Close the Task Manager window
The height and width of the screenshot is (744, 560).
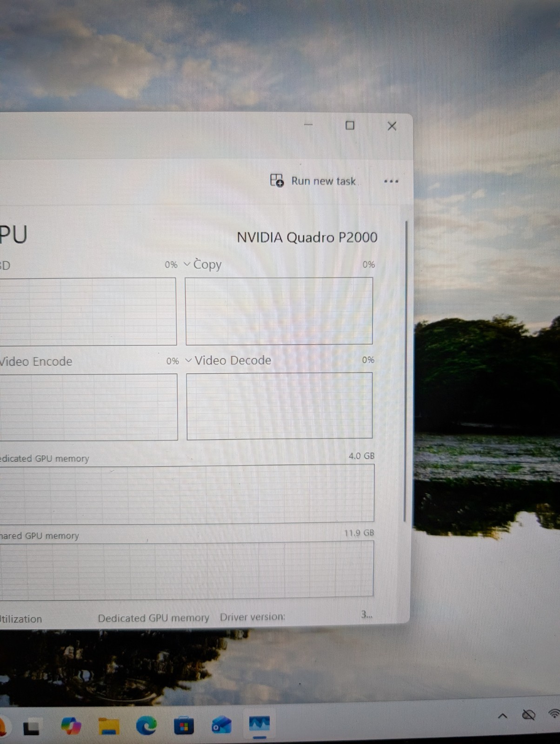[392, 126]
